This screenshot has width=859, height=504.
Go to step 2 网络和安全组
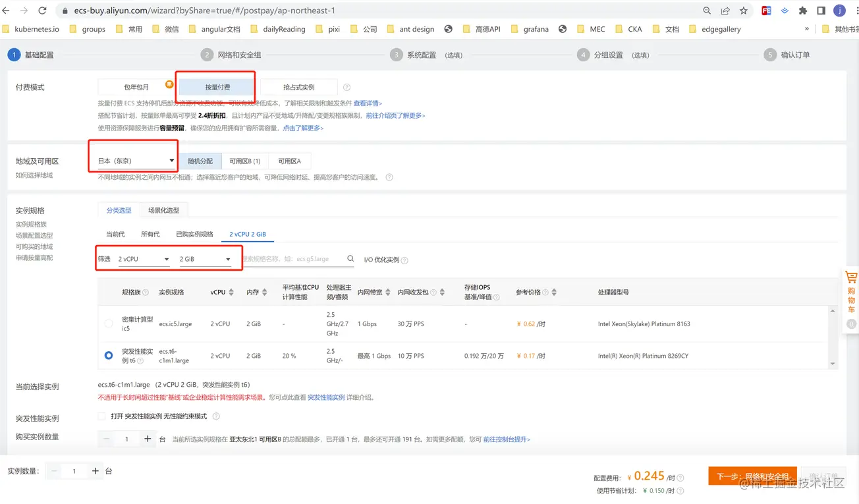point(231,55)
